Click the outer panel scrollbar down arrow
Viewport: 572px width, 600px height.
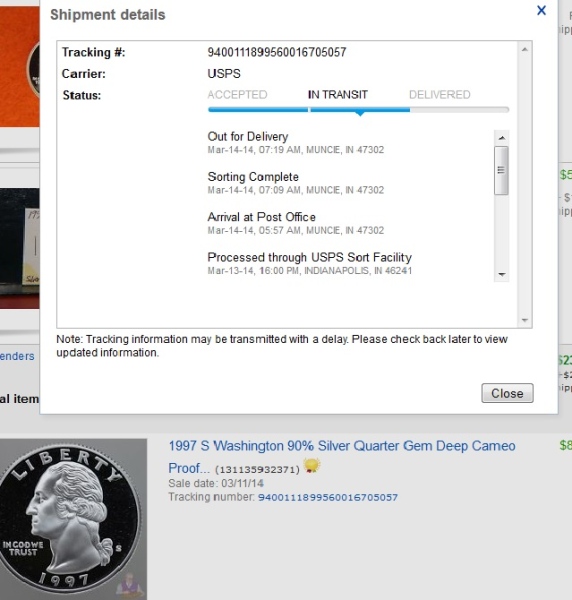click(x=525, y=320)
